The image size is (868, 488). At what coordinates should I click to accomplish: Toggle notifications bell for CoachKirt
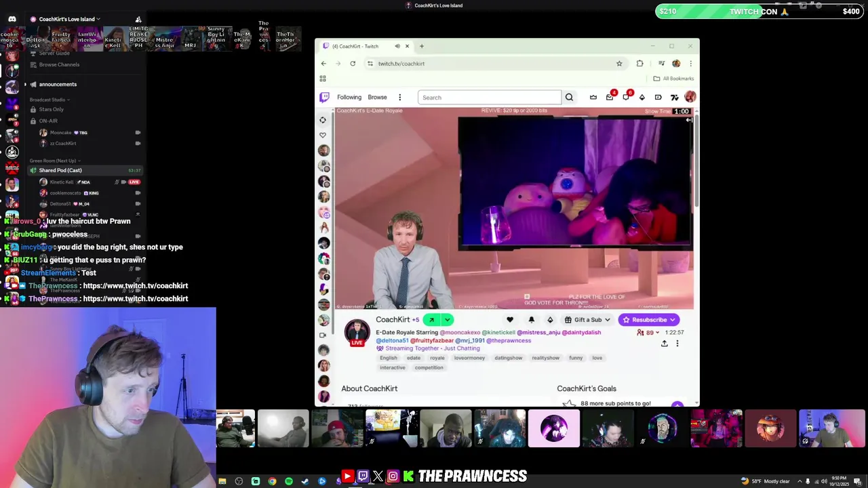point(532,320)
